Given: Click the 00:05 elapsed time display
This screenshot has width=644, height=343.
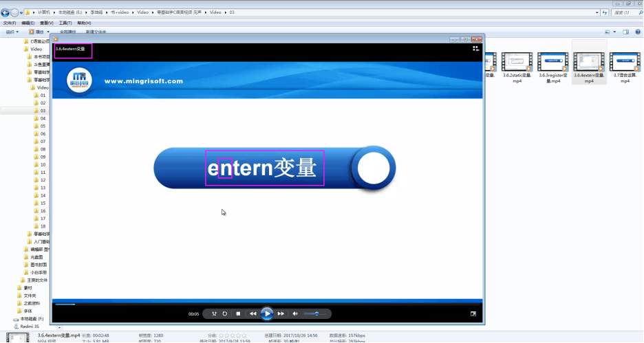Looking at the screenshot, I should coord(193,314).
